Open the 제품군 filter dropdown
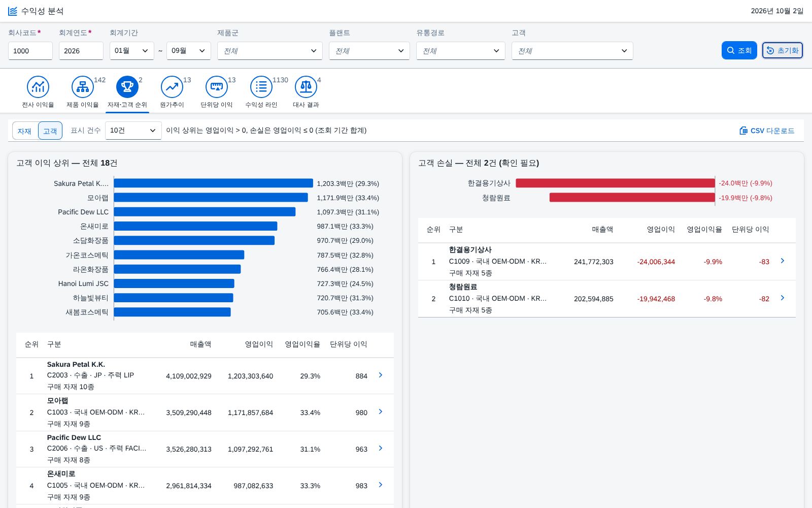812x508 pixels. point(270,51)
